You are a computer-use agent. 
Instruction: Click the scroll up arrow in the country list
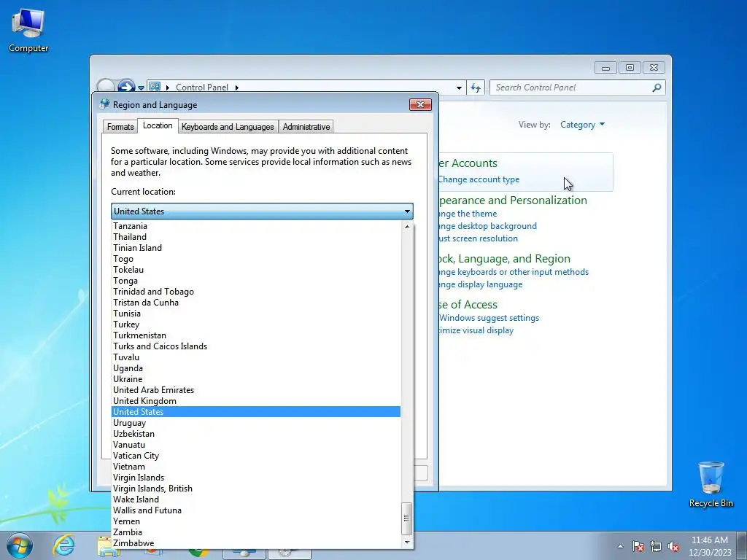407,227
